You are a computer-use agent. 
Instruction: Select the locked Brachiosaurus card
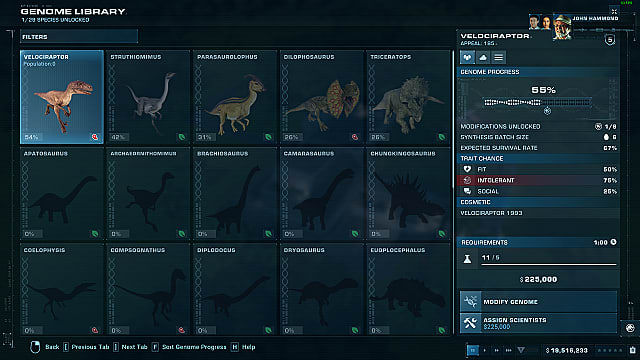pos(235,193)
